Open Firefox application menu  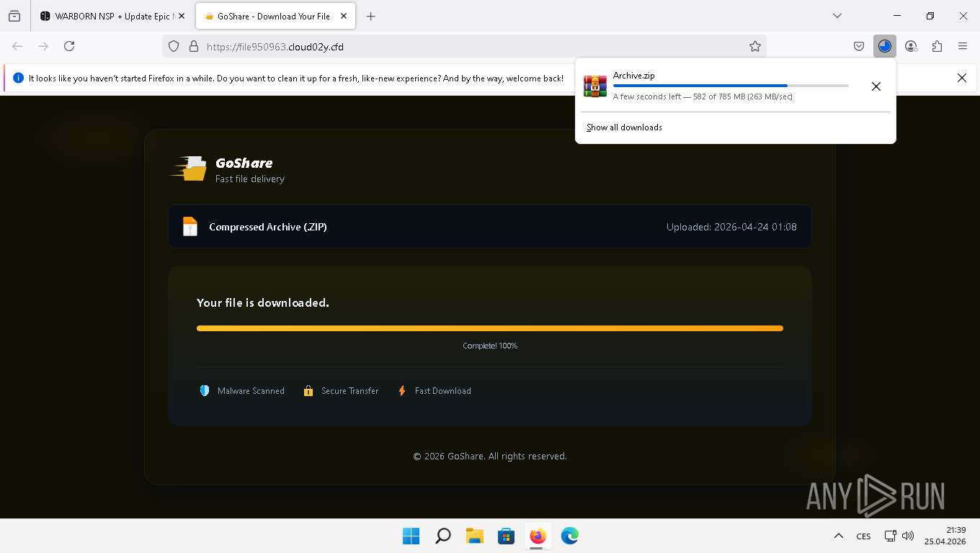(x=963, y=46)
